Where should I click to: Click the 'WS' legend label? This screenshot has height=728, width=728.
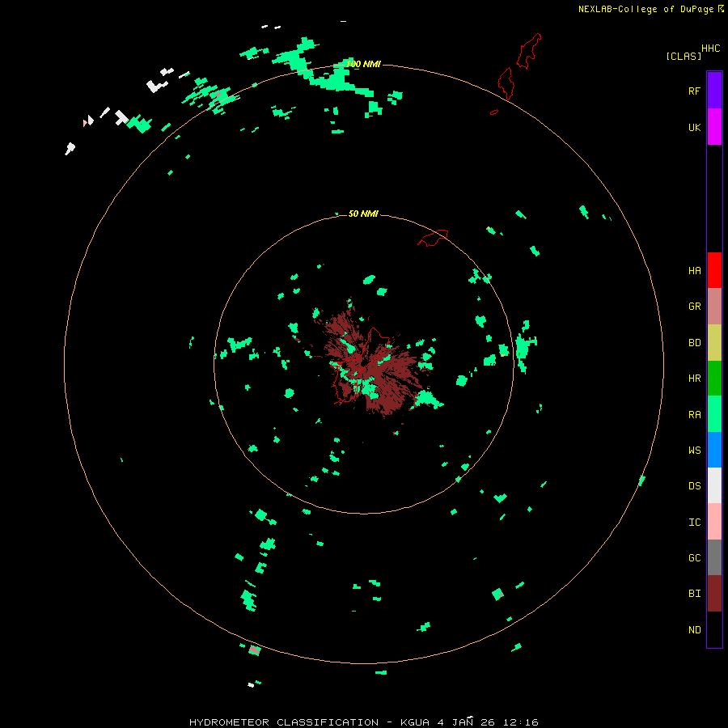point(694,451)
